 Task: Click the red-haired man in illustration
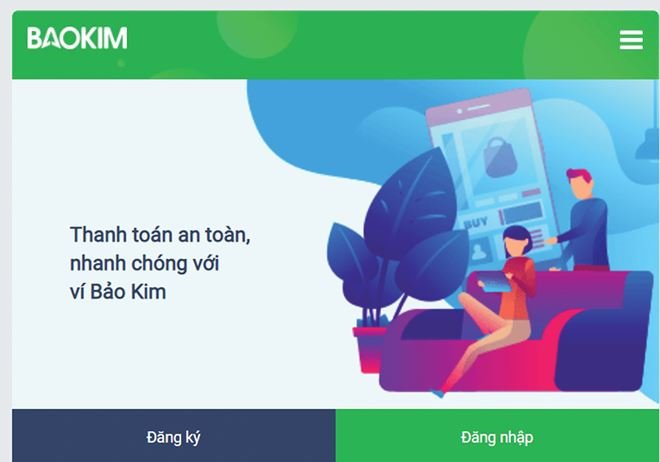583,220
